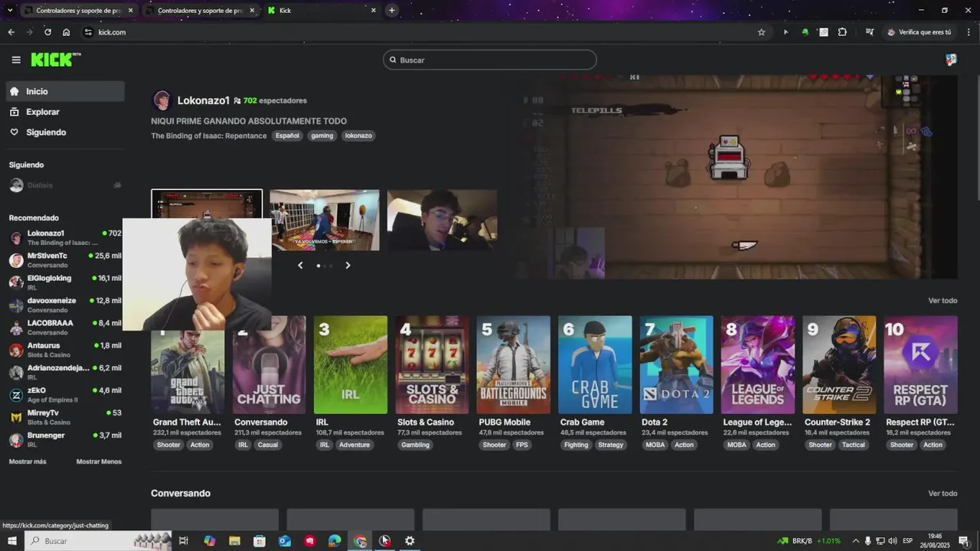Screen dimensions: 980x551
Task: Switch to the second Controladores y soporte tab
Action: pyautogui.click(x=201, y=10)
